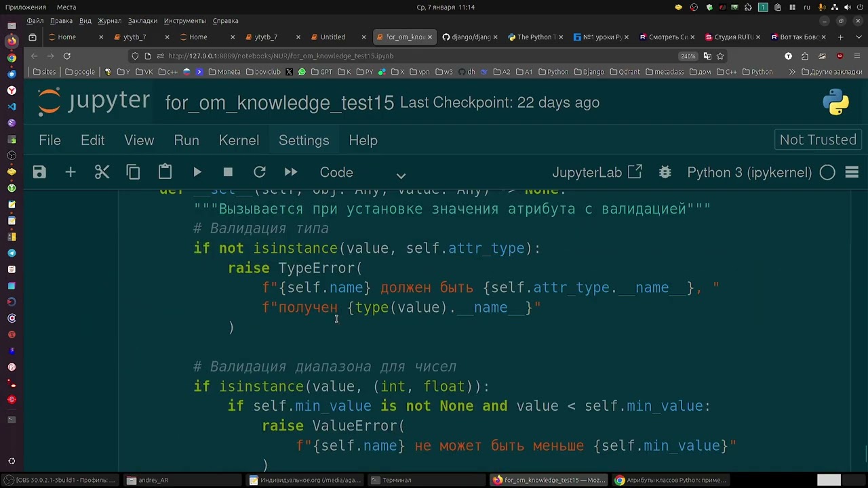This screenshot has height=488, width=868.
Task: Open the cell type Code dropdown
Action: (363, 173)
